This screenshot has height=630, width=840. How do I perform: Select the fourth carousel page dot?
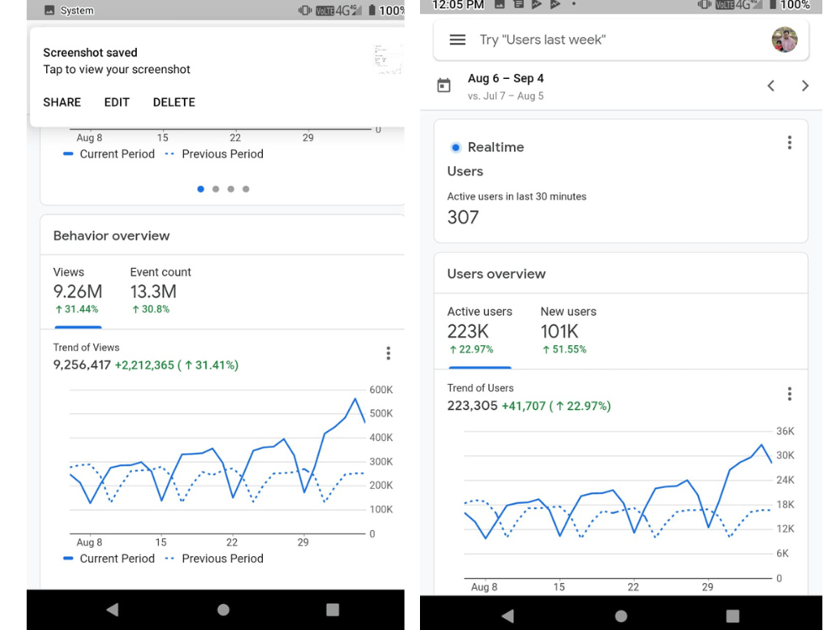click(245, 189)
